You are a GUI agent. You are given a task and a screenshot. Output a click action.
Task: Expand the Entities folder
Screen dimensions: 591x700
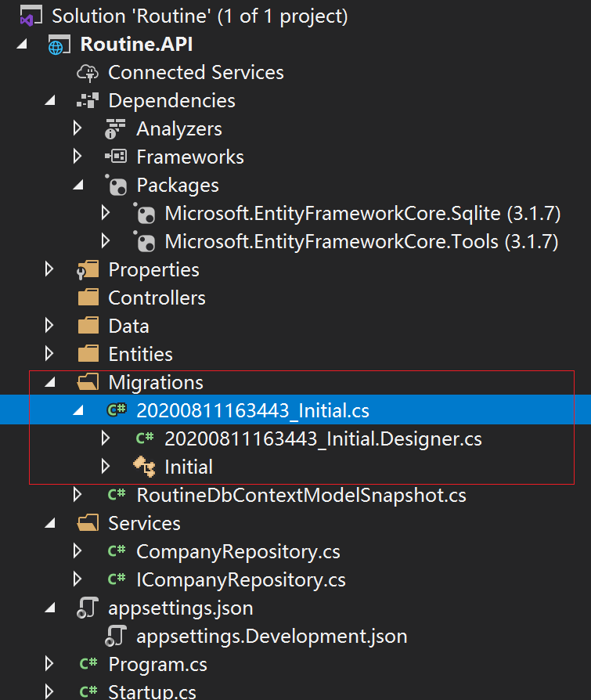pyautogui.click(x=50, y=355)
